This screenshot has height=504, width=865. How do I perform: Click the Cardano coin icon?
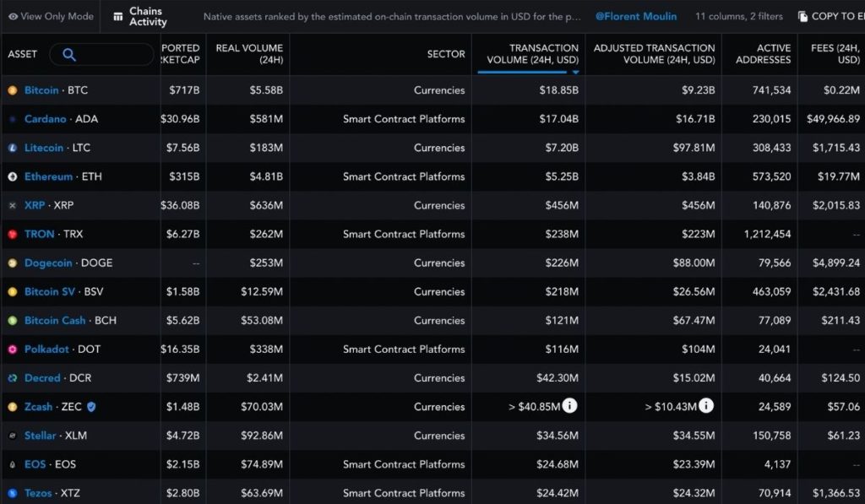12,119
